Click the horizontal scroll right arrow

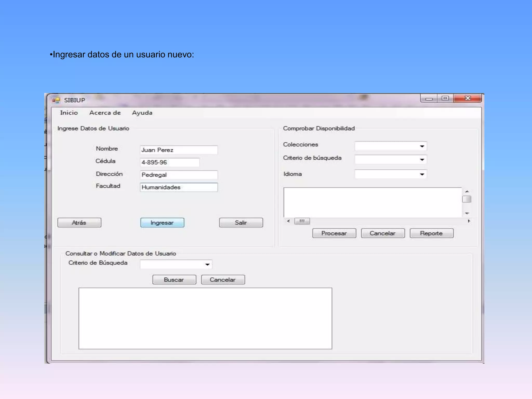point(469,221)
